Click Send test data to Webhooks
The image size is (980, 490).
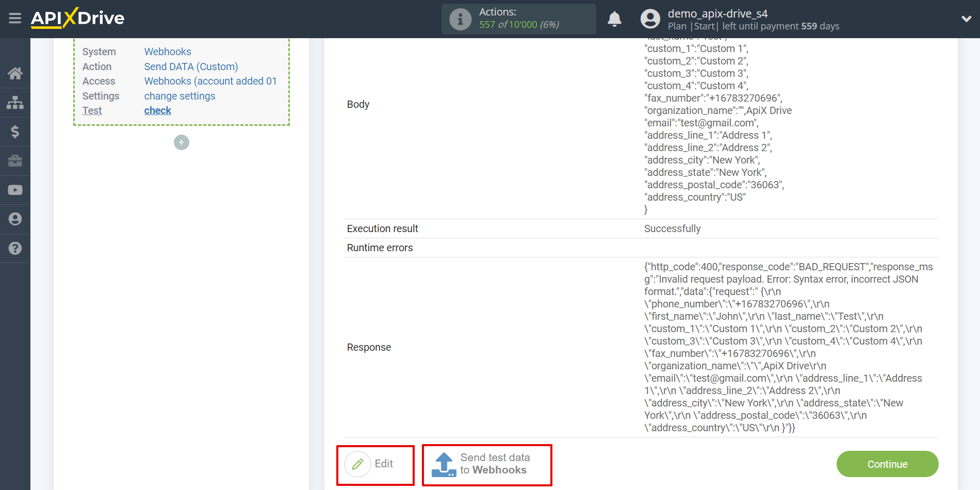(486, 464)
